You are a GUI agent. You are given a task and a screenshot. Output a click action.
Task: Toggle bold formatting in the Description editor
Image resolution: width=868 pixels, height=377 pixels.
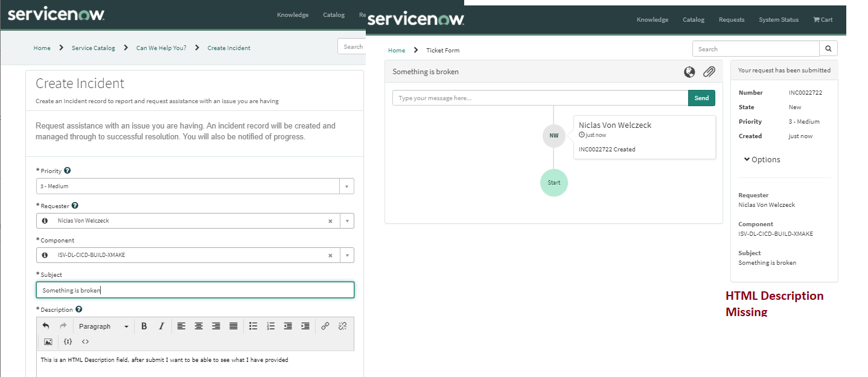pos(144,326)
